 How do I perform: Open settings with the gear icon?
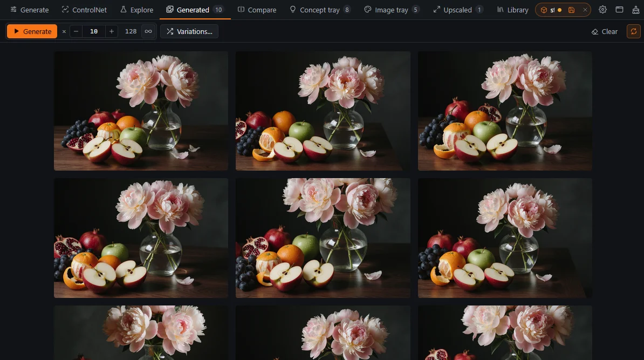(x=602, y=10)
